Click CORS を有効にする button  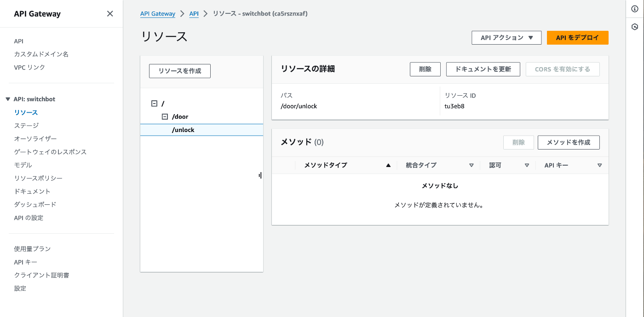[x=563, y=69]
